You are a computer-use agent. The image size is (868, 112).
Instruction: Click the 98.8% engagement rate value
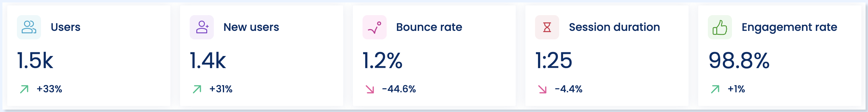click(739, 61)
